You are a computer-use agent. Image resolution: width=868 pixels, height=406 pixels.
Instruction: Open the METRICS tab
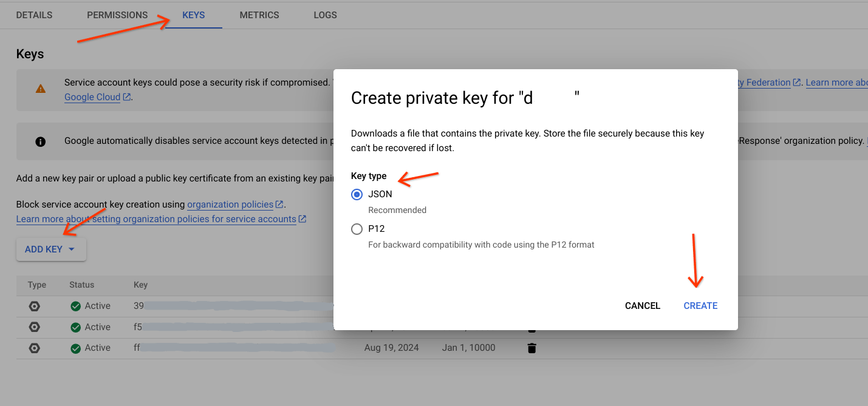[x=259, y=15]
